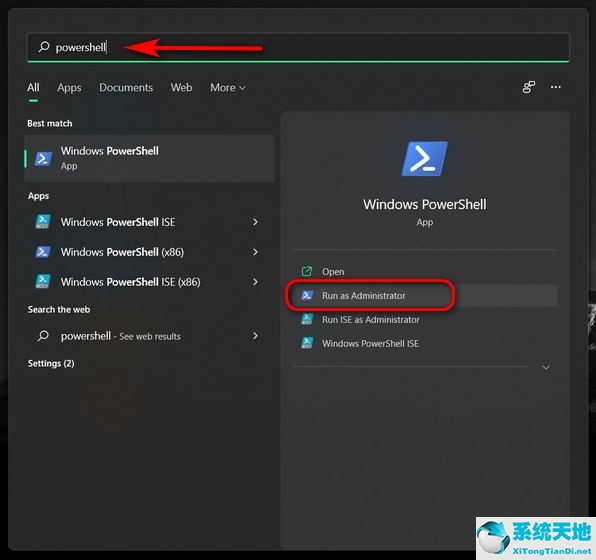This screenshot has height=560, width=596.
Task: Expand Windows PowerShell ISE result arrow
Action: (x=255, y=222)
